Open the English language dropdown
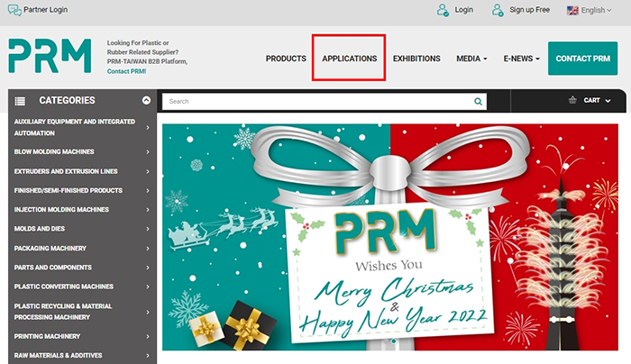Screen dimensions: 631x364 [590, 11]
